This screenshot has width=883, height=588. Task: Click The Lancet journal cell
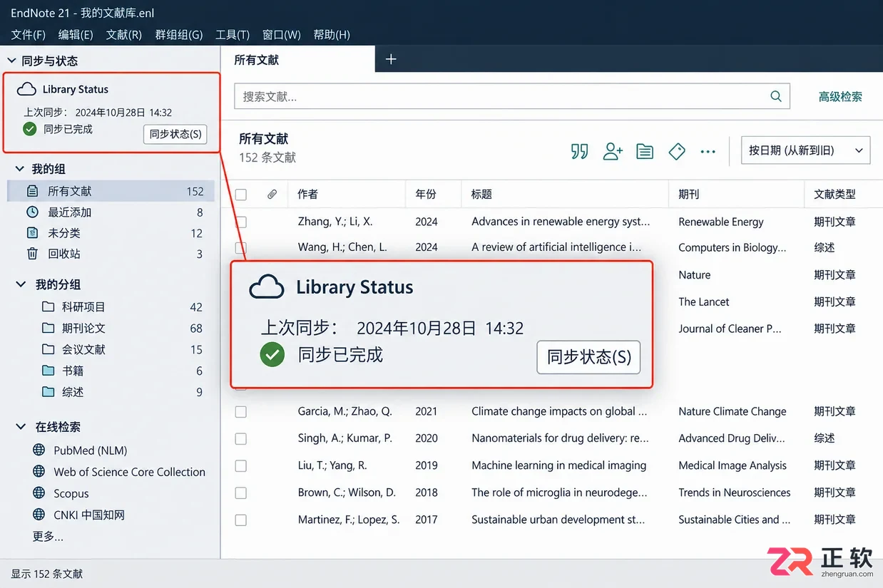(x=704, y=301)
